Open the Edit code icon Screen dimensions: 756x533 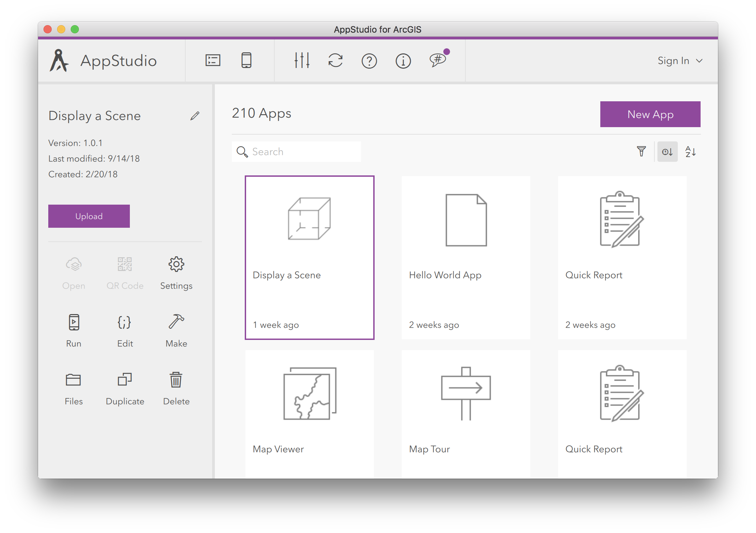[125, 322]
